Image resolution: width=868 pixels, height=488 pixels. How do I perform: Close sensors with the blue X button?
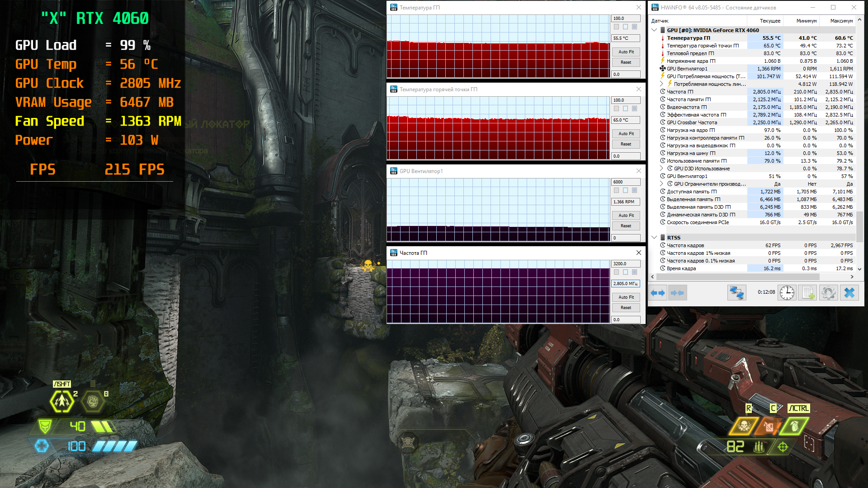[849, 293]
